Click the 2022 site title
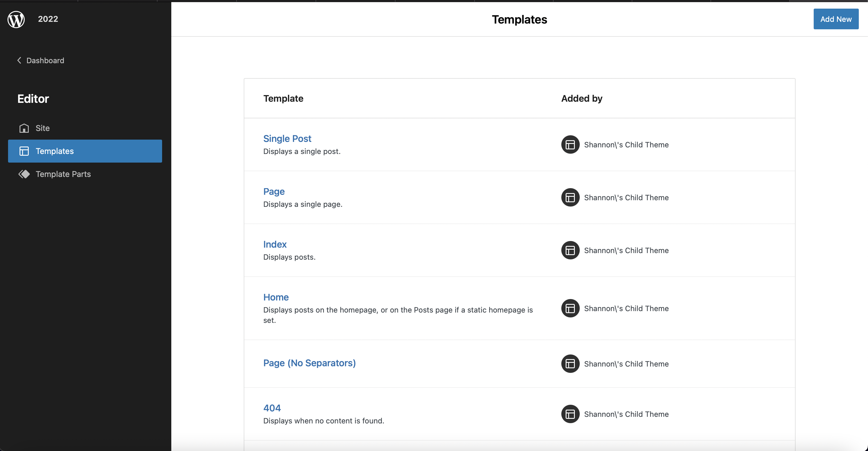 click(x=47, y=19)
